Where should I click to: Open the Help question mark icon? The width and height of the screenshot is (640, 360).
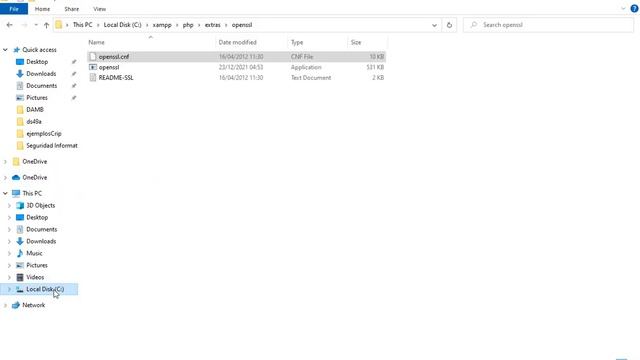coord(634,9)
